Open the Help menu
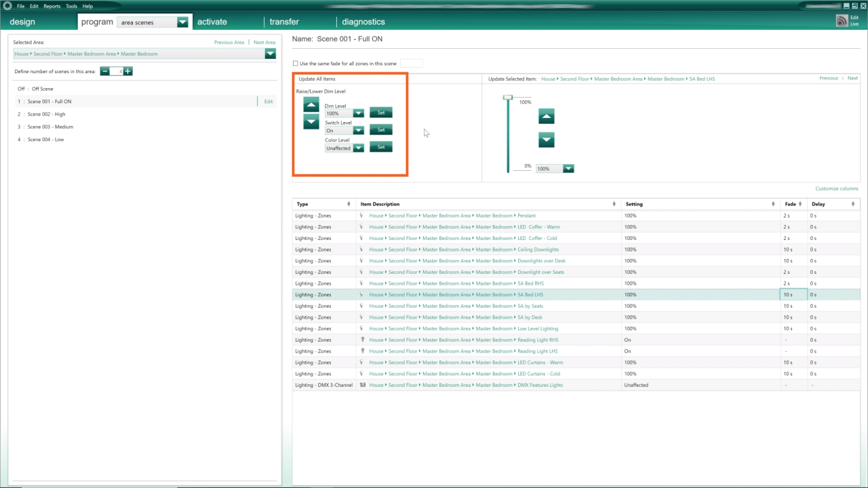Viewport: 868px width, 488px height. coord(87,6)
